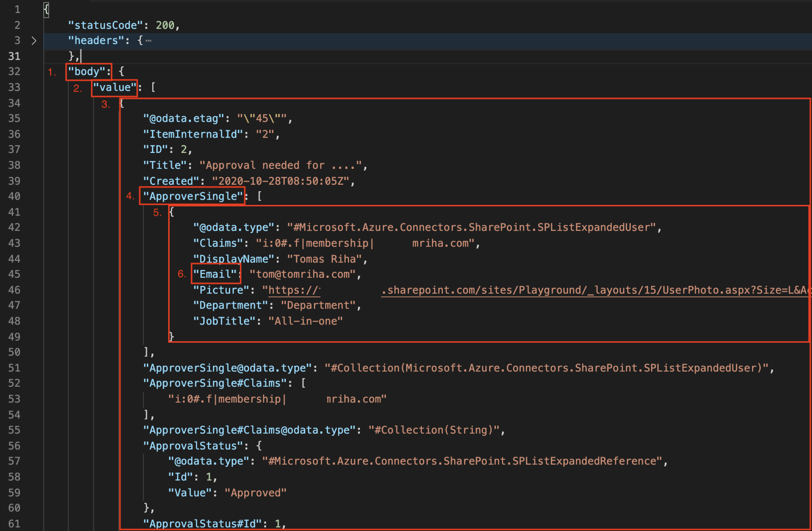This screenshot has width=812, height=531.
Task: Click the "ID" key on line 37
Action: (x=155, y=149)
